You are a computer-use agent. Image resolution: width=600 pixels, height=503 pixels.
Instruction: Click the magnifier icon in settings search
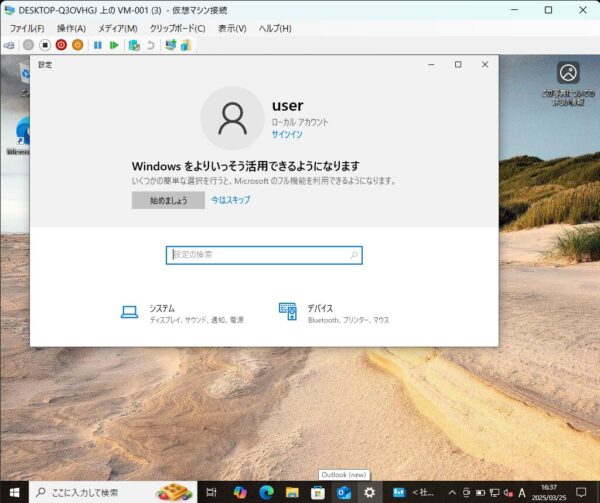click(354, 255)
